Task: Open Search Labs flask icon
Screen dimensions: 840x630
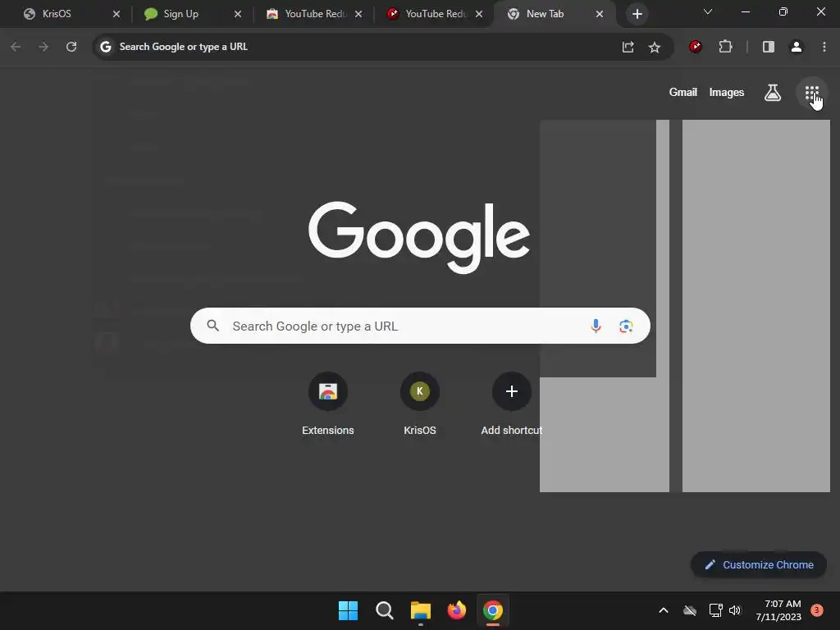Action: point(773,93)
